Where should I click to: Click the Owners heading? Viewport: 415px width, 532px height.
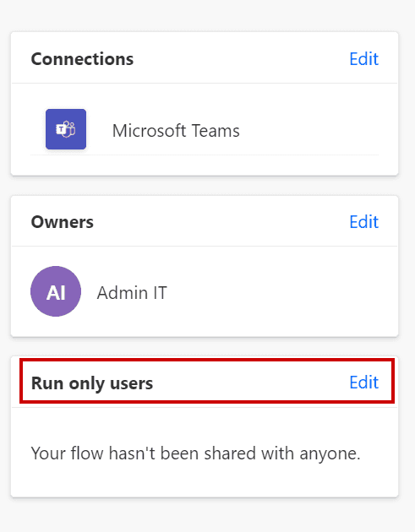pos(63,222)
